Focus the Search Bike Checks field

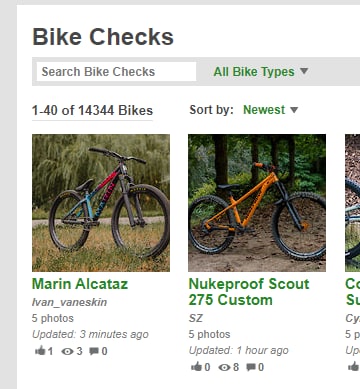tap(116, 71)
